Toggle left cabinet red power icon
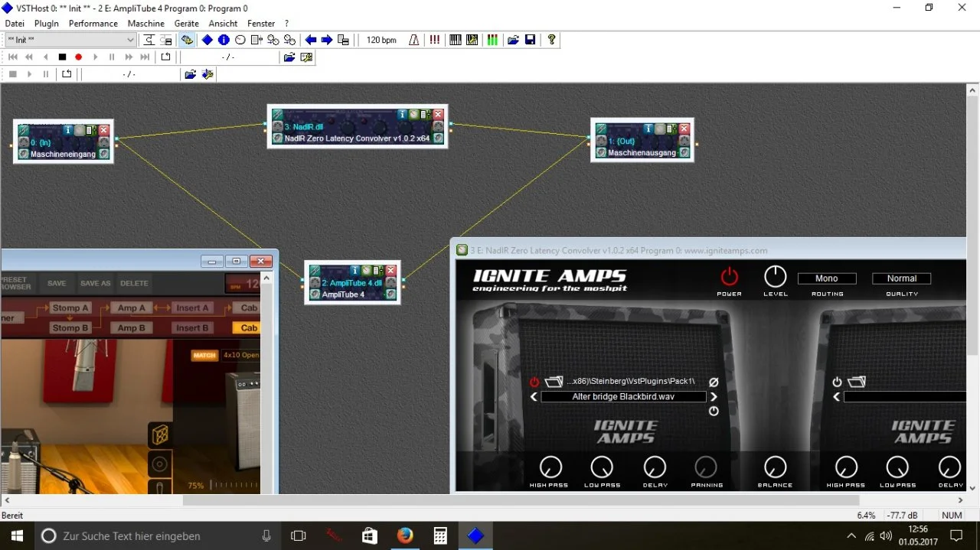Viewport: 980px width, 550px height. (534, 382)
